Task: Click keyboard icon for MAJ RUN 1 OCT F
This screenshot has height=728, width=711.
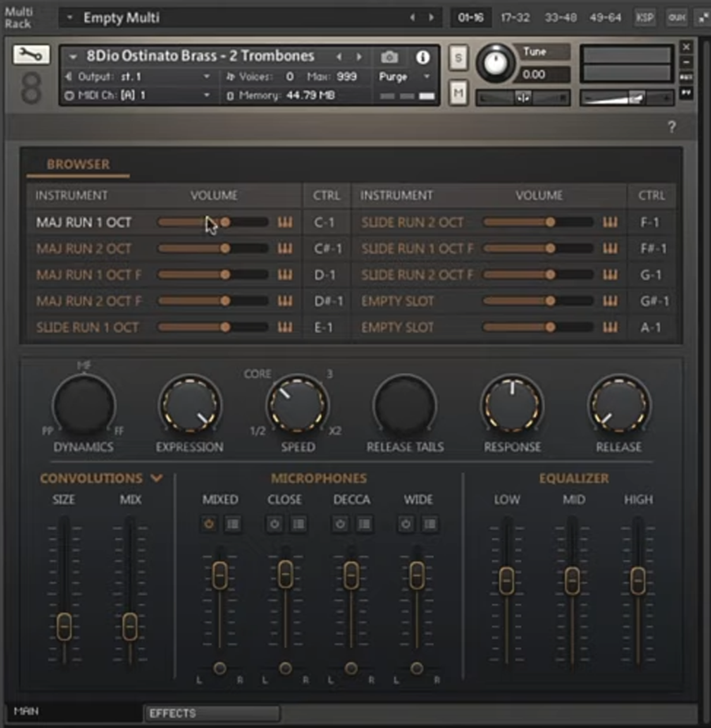Action: (285, 275)
